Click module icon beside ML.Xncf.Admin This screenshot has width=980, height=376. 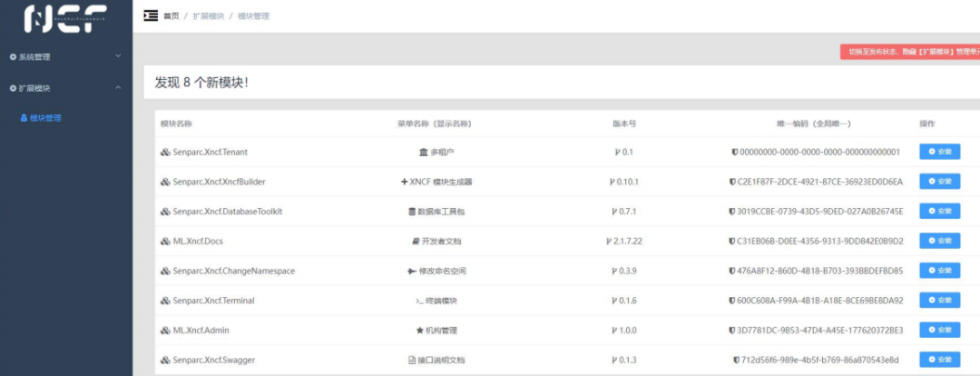pos(165,331)
